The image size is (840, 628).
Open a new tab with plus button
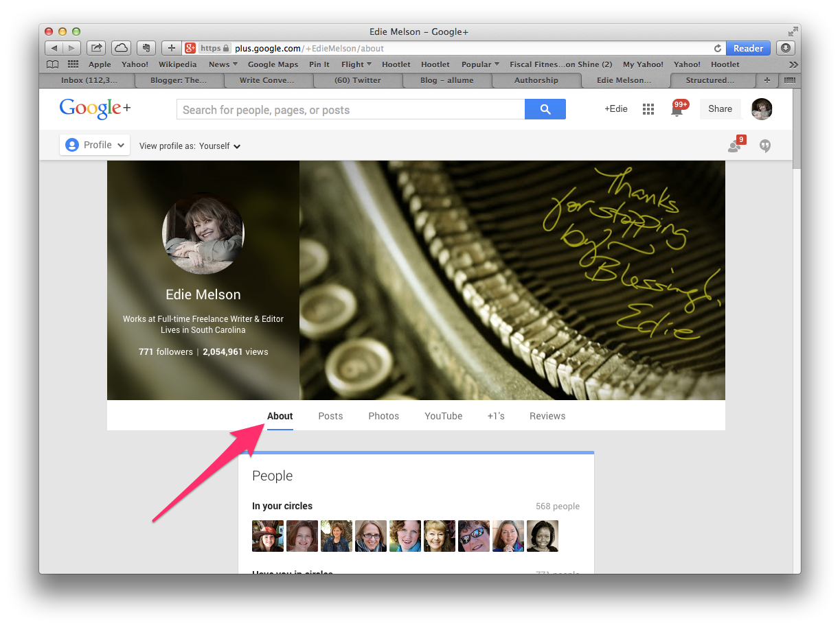pyautogui.click(x=767, y=80)
